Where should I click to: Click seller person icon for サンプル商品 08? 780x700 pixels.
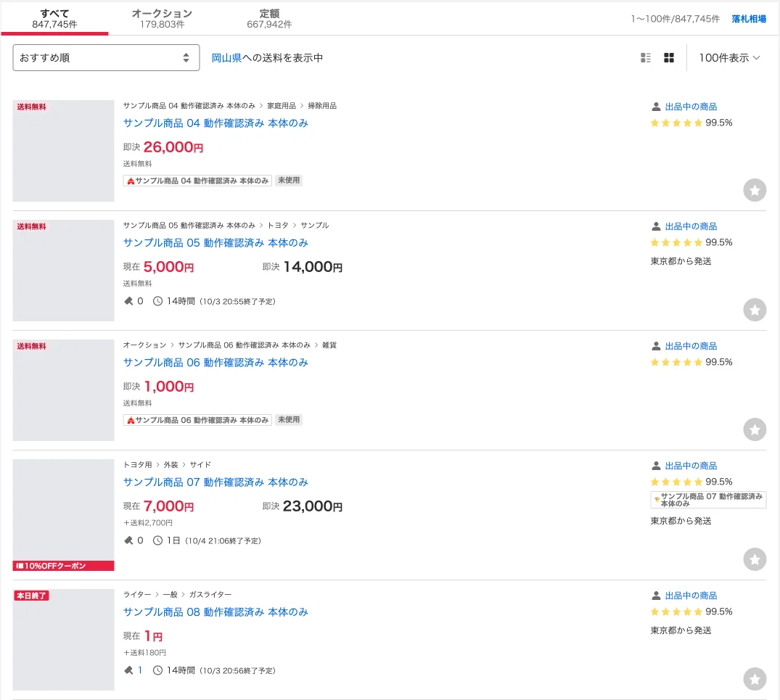(x=656, y=596)
